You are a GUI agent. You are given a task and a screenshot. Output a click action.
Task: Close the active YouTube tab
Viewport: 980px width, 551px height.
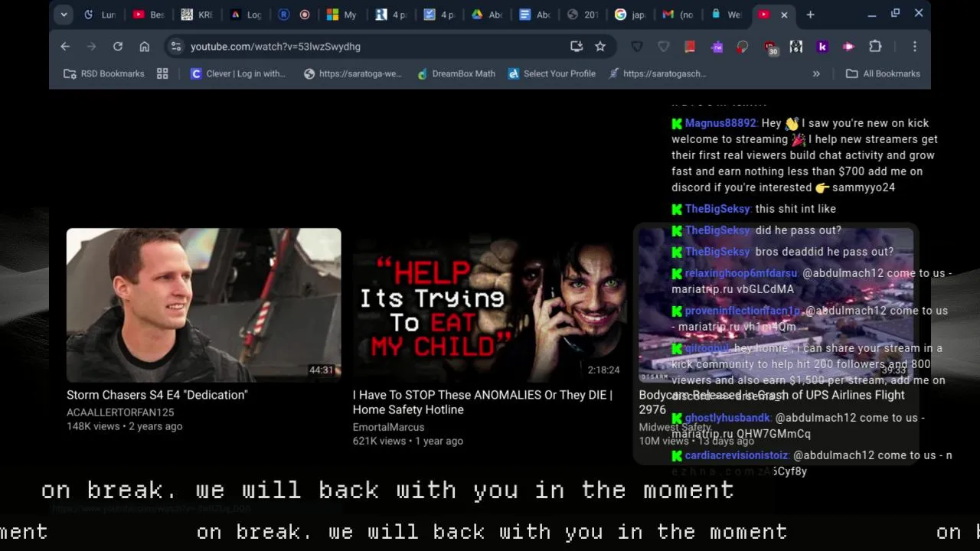click(784, 15)
